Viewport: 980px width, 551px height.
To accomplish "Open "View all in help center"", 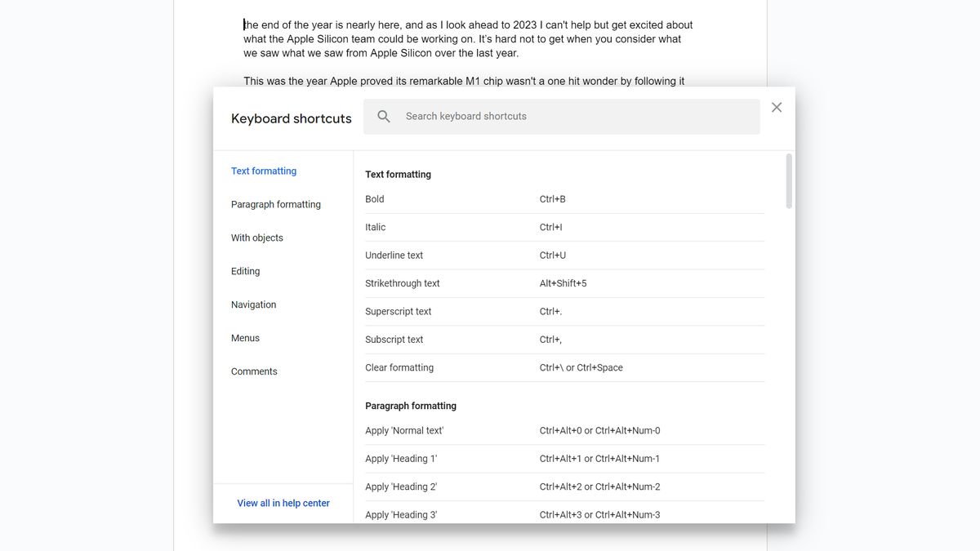I will click(x=283, y=503).
